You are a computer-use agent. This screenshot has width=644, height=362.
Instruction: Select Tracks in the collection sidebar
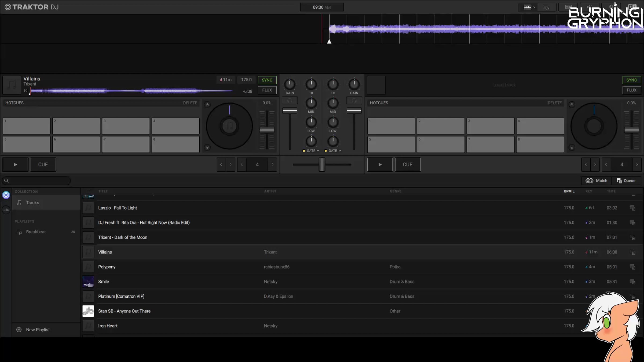[x=46, y=202]
